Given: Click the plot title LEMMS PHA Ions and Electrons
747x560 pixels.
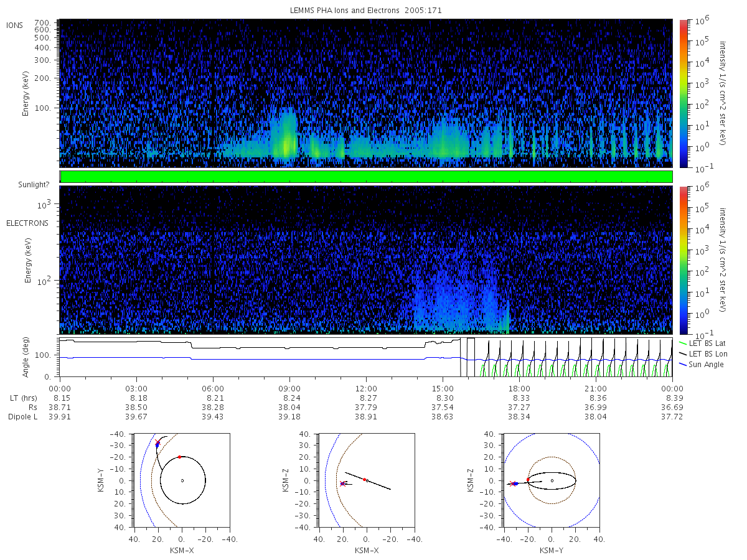Looking at the screenshot, I should tap(366, 11).
